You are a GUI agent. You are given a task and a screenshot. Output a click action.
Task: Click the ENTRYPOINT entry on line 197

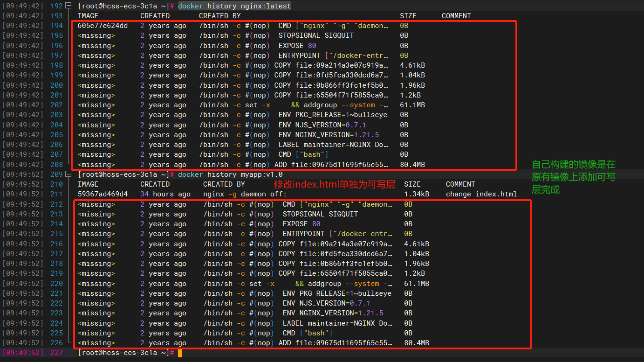(x=333, y=56)
